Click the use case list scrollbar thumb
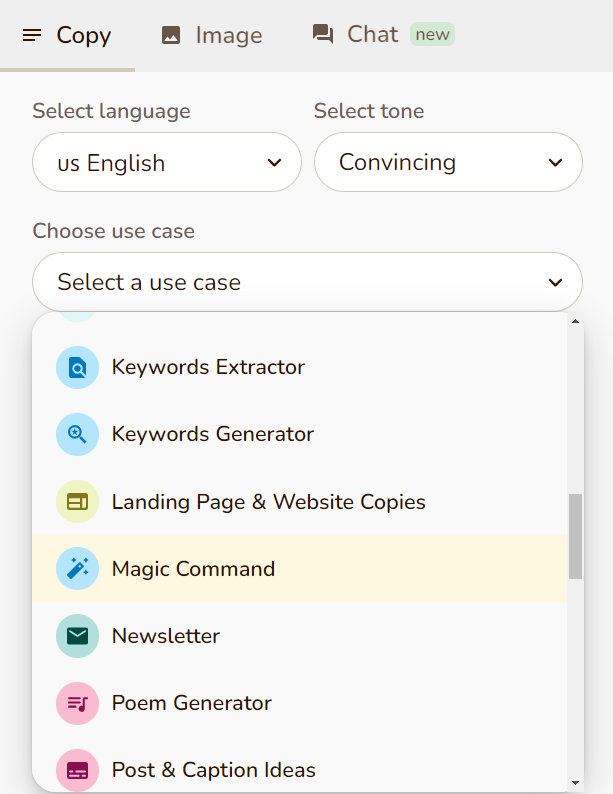Image resolution: width=613 pixels, height=794 pixels. (x=575, y=535)
